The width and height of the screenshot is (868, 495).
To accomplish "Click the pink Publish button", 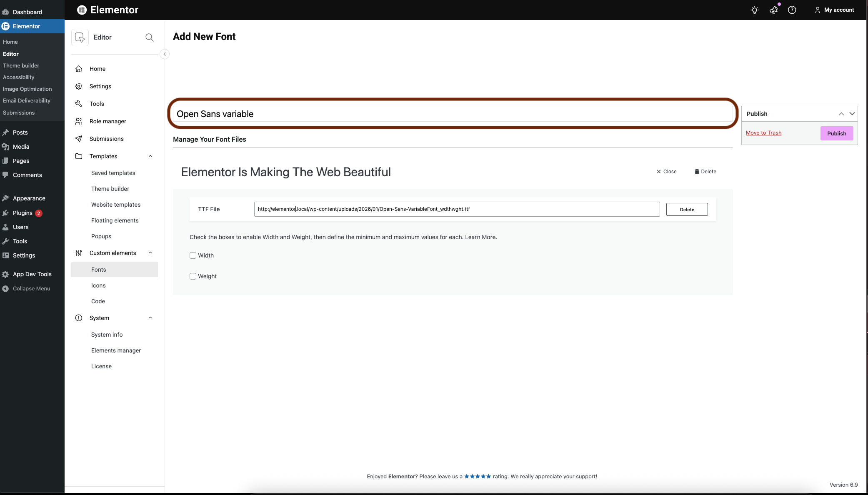I will coord(836,133).
